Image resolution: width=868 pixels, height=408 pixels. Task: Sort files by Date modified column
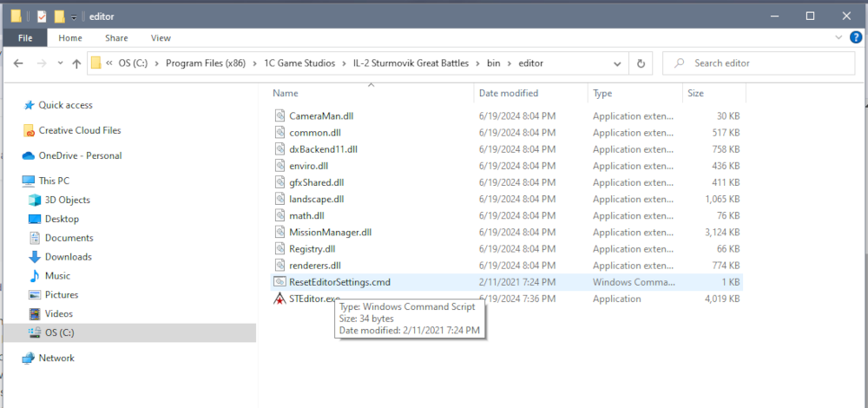[508, 93]
